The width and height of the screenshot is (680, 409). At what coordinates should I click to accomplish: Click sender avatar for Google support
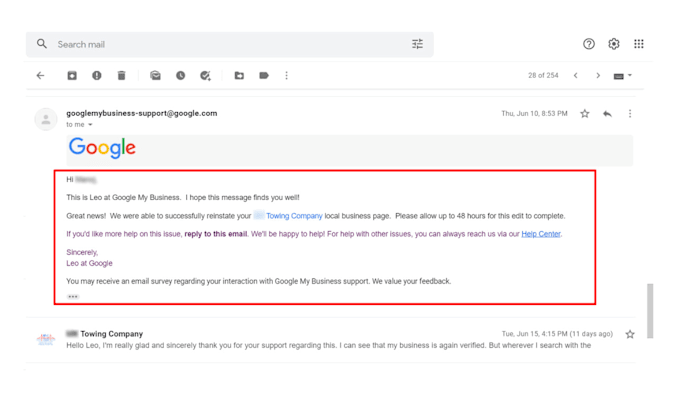(x=46, y=119)
